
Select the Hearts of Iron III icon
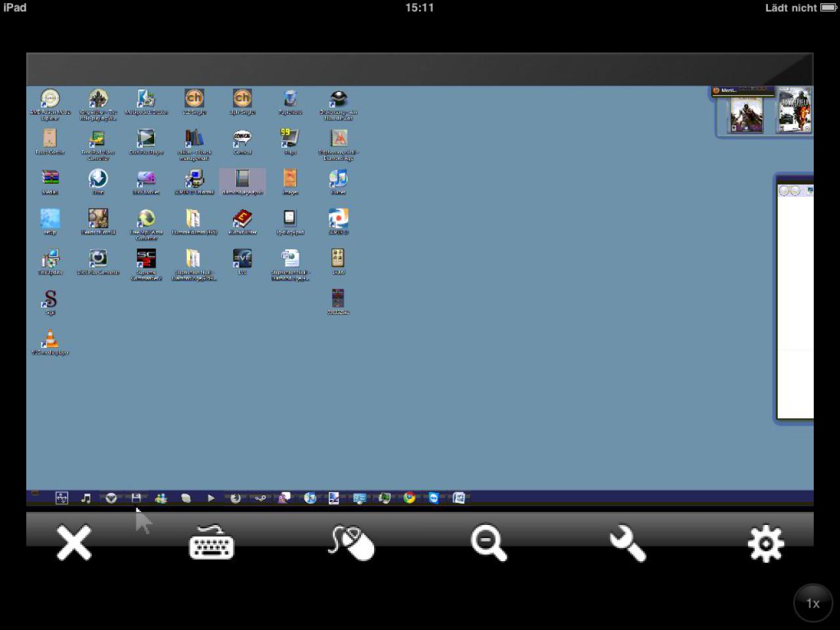tap(98, 222)
